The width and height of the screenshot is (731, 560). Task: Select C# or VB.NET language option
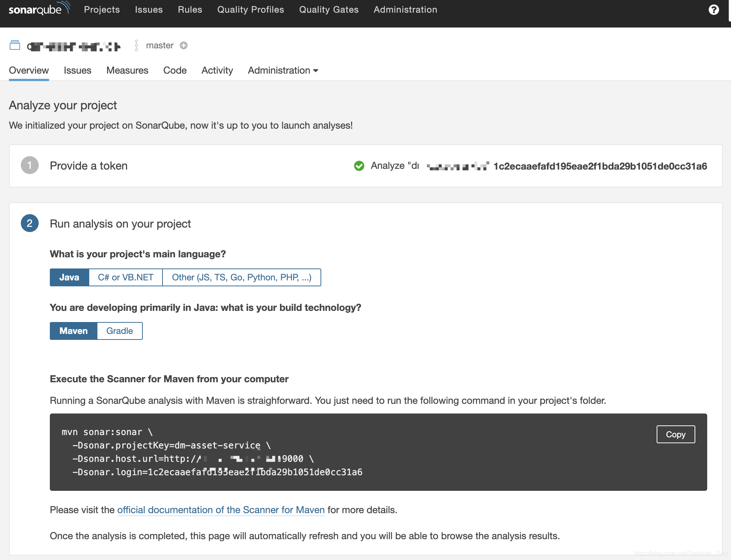(x=126, y=277)
